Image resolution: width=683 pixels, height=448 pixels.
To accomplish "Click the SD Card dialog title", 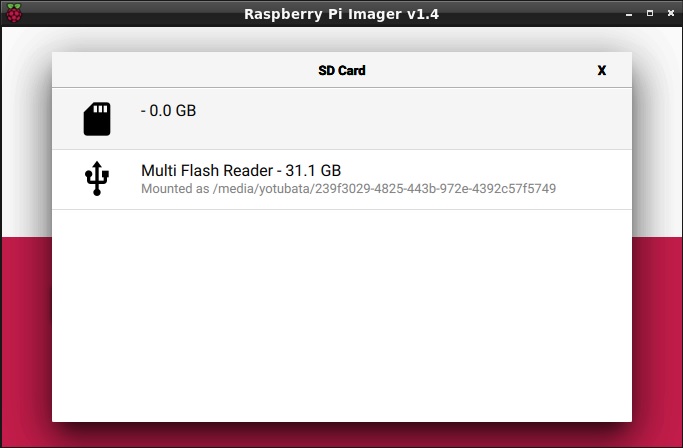I will pos(342,70).
